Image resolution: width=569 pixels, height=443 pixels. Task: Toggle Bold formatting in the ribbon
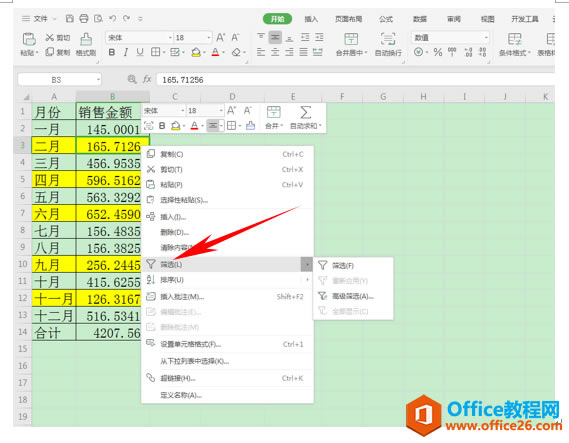112,53
